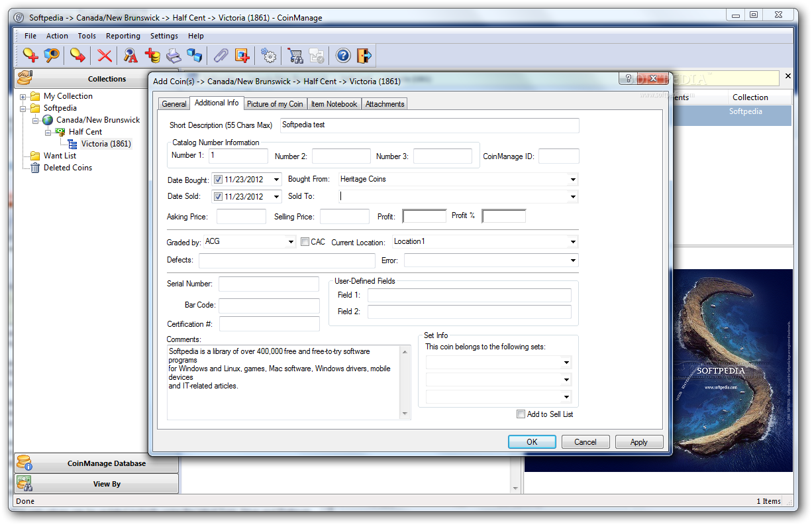Click the Want List folder icon
Viewport: 812px width, 525px height.
35,156
